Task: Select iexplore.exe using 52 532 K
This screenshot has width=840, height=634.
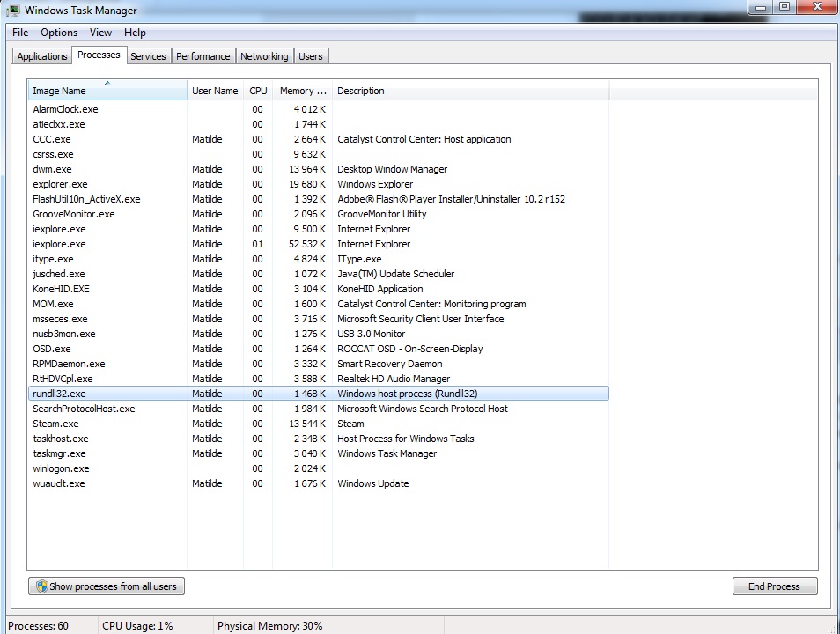Action: pyautogui.click(x=318, y=245)
